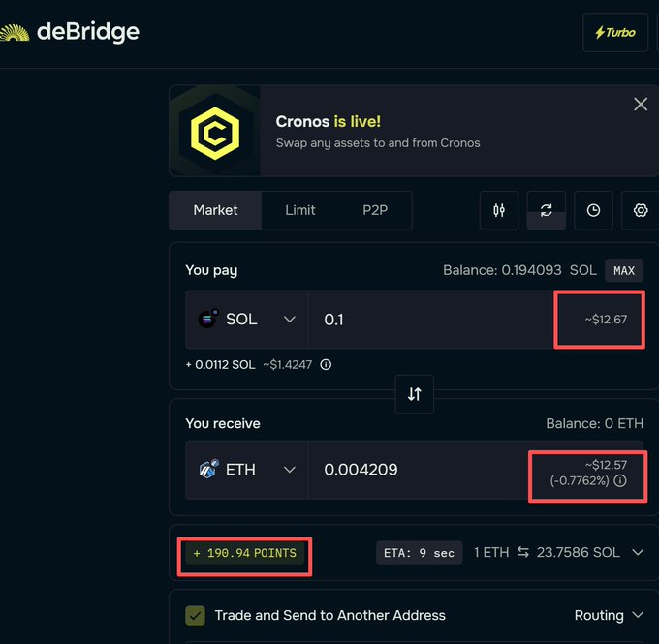Refresh the swap quote
Viewport: 659px width, 644px height.
[547, 210]
